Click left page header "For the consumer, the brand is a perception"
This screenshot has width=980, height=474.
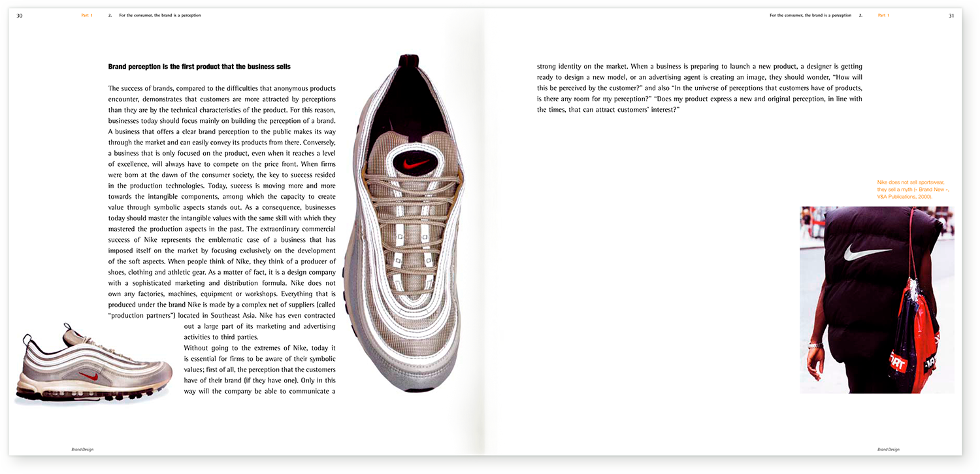[x=159, y=15]
